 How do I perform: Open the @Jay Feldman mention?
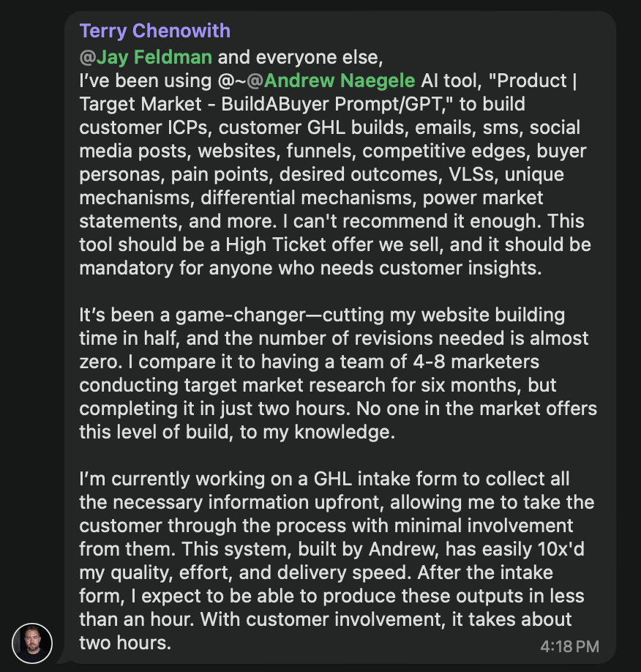click(154, 57)
